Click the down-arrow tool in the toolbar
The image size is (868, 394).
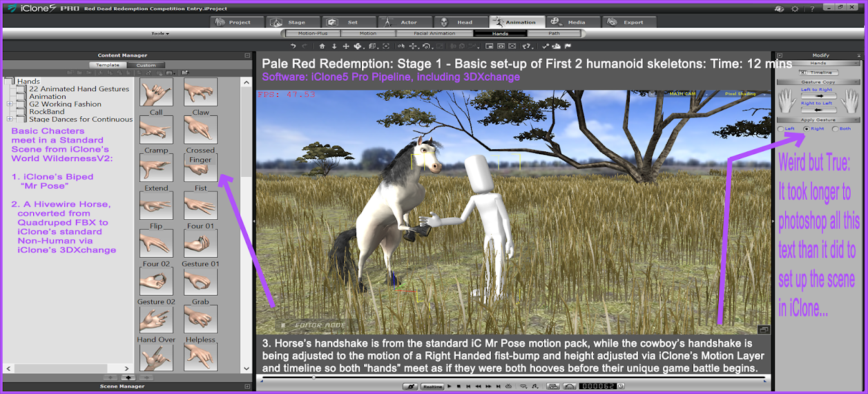tap(334, 46)
